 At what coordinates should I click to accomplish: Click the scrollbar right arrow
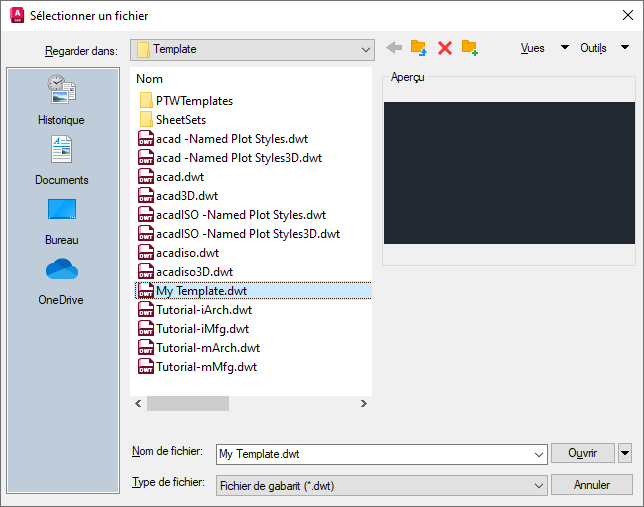tap(363, 403)
